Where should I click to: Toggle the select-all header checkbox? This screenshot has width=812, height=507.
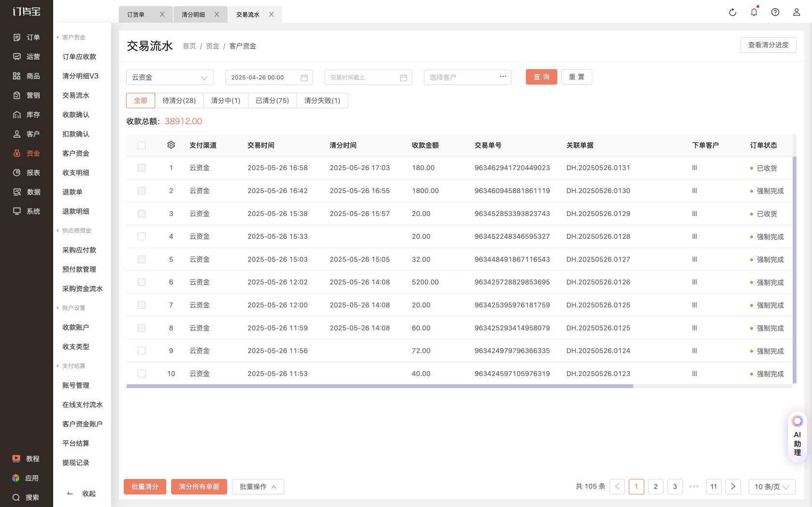[x=142, y=145]
